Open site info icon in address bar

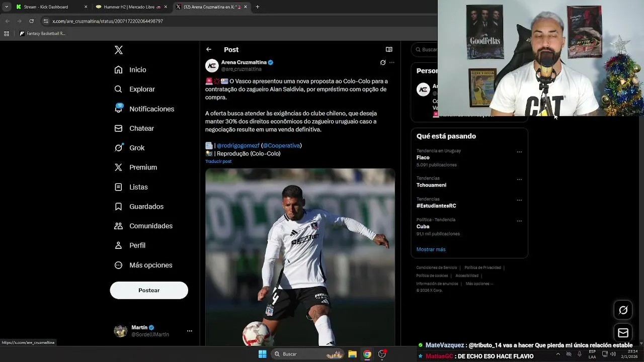tap(46, 21)
